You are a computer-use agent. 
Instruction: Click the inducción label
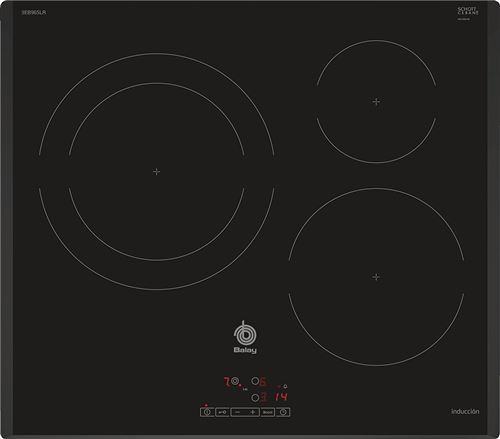pos(465,411)
